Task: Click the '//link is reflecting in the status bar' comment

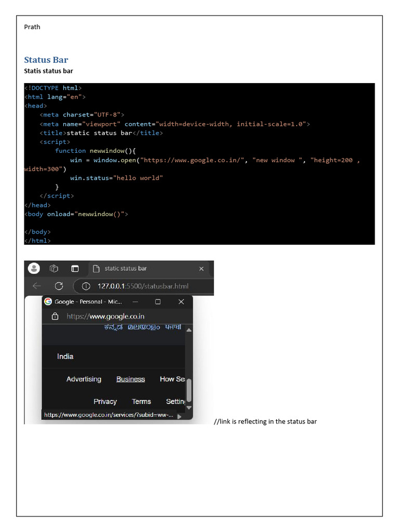Action: click(x=265, y=422)
